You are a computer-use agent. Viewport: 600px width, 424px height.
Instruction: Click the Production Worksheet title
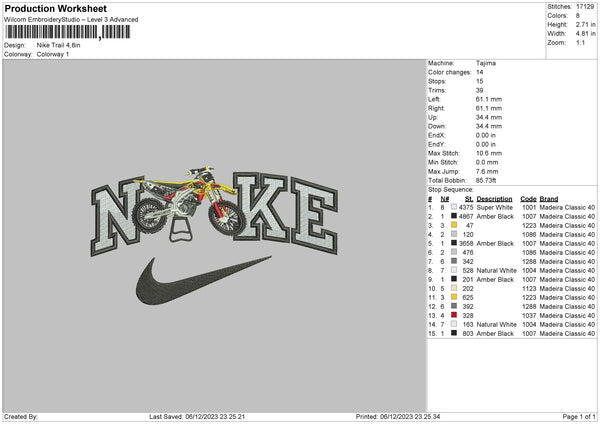pyautogui.click(x=56, y=8)
